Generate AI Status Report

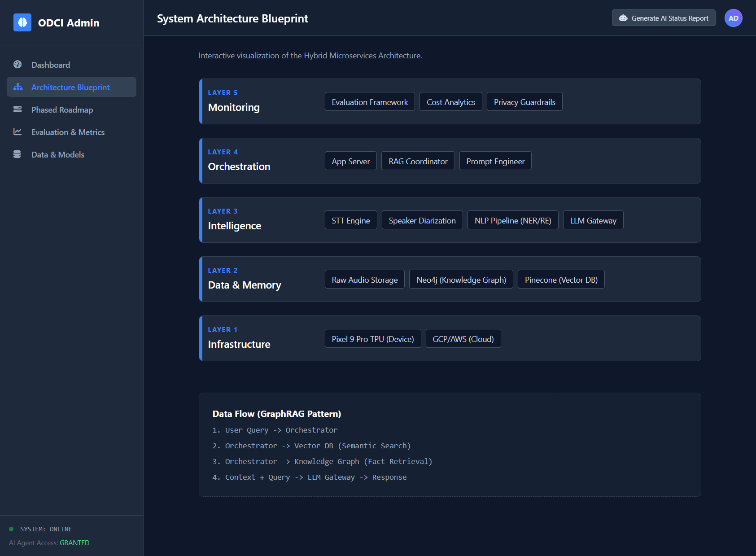663,18
